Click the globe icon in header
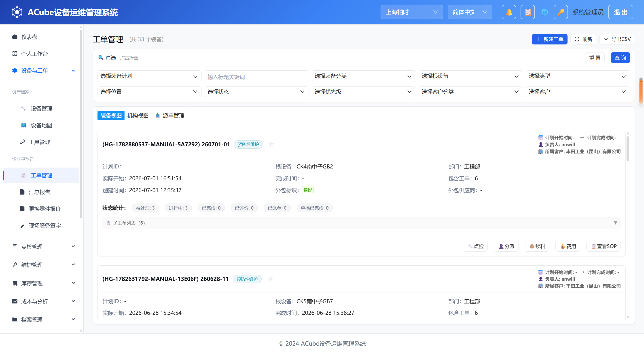Viewport: 644px width, 353px height. click(x=544, y=12)
